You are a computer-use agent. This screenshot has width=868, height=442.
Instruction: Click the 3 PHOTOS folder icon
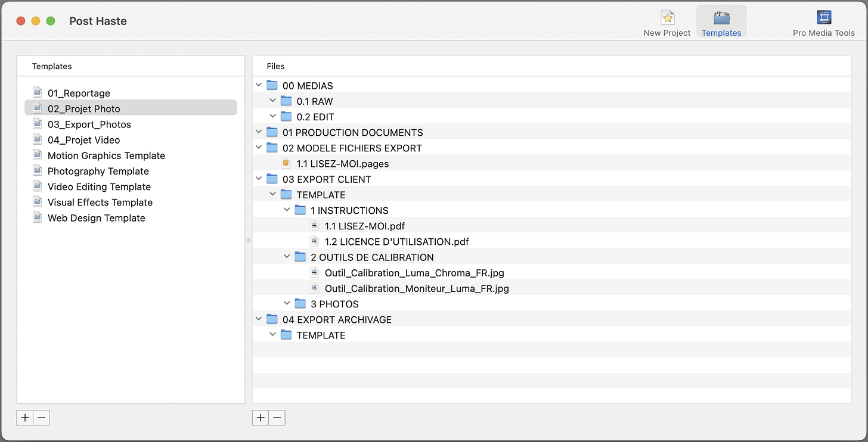point(300,304)
